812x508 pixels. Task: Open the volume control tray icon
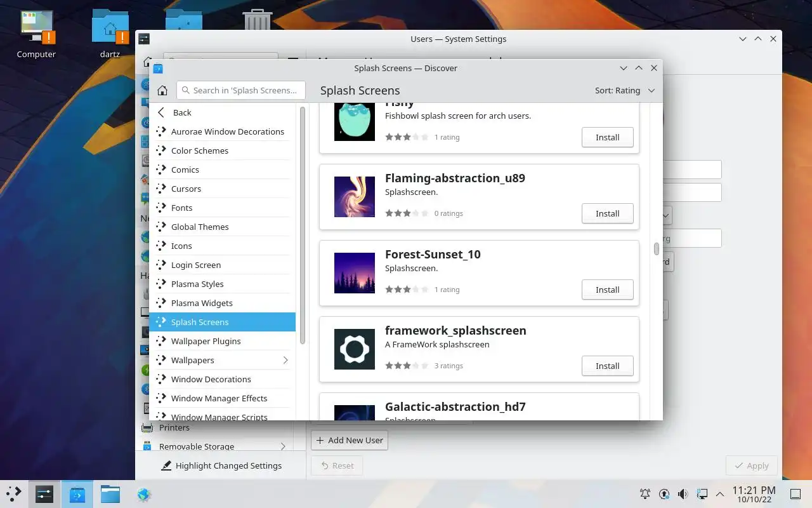683,493
